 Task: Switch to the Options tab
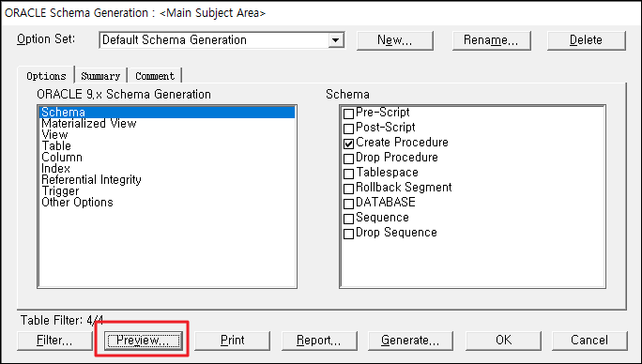(x=46, y=76)
